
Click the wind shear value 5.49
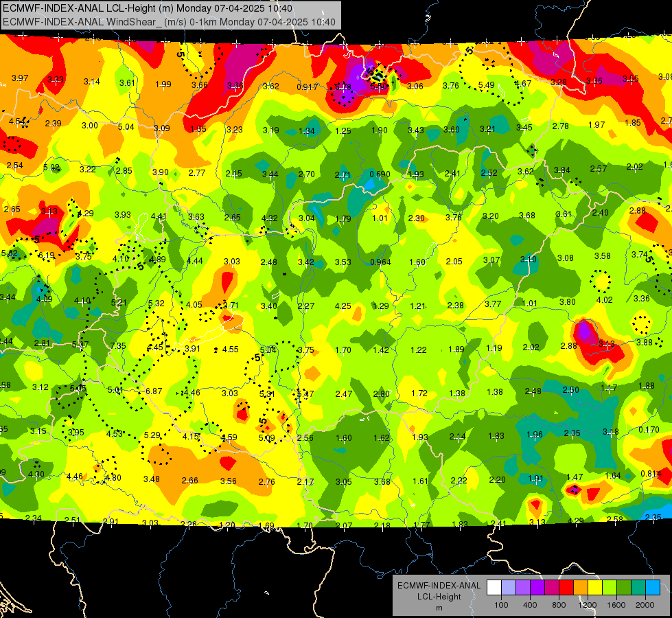click(487, 85)
